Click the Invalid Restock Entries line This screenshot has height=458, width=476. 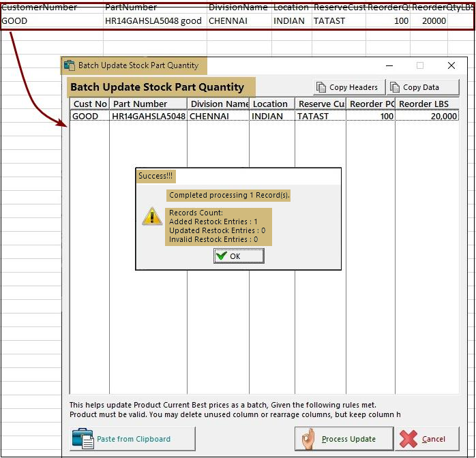tap(213, 239)
